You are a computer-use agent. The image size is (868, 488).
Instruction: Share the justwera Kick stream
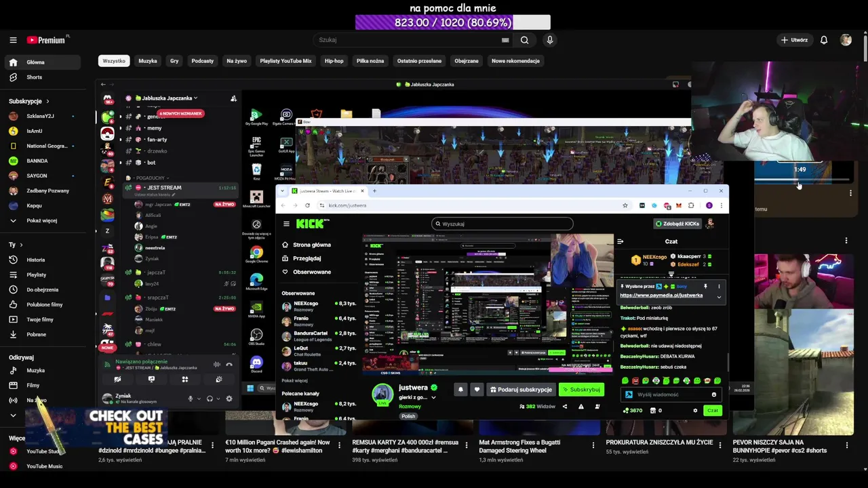pyautogui.click(x=564, y=407)
